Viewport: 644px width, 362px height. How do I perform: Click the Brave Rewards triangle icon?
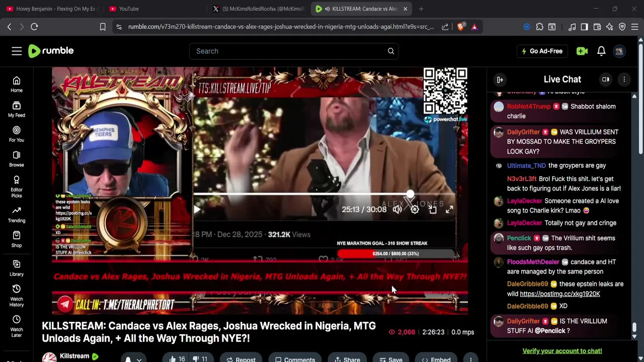pos(474,27)
